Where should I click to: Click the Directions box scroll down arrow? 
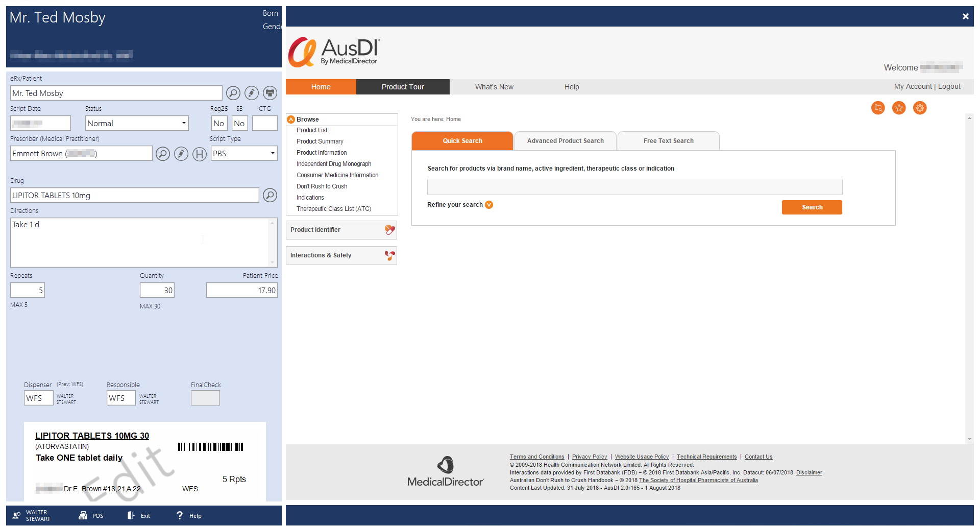(273, 262)
